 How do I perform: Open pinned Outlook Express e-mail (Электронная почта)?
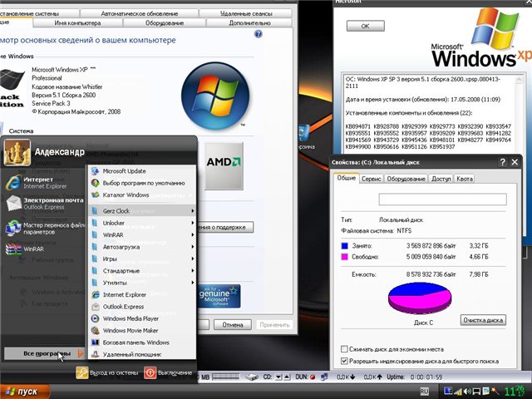(x=44, y=203)
